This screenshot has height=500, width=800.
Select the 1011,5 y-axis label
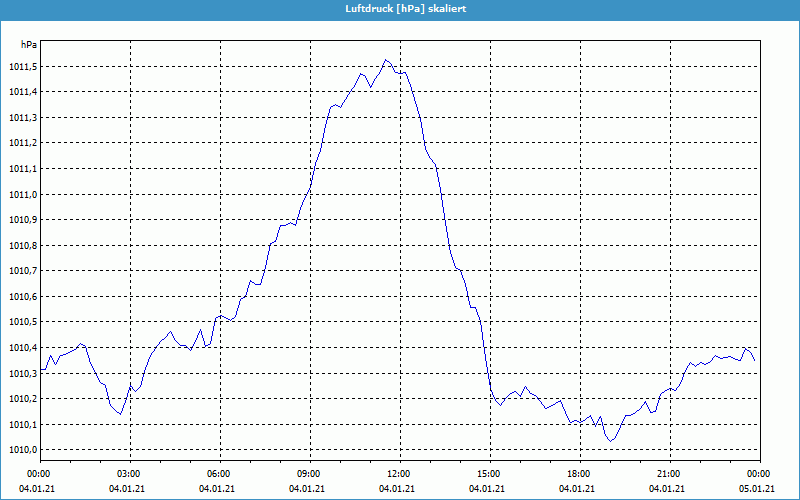pyautogui.click(x=22, y=67)
